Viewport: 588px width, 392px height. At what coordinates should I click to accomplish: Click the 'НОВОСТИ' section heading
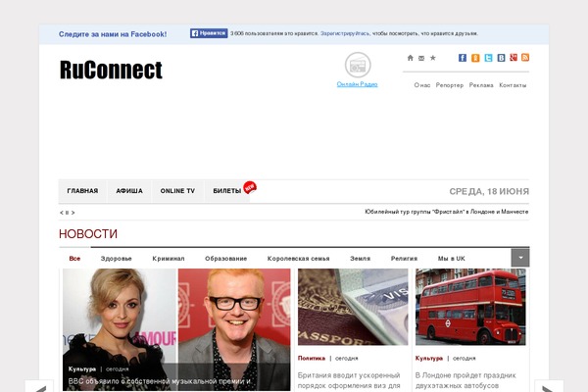pyautogui.click(x=88, y=233)
